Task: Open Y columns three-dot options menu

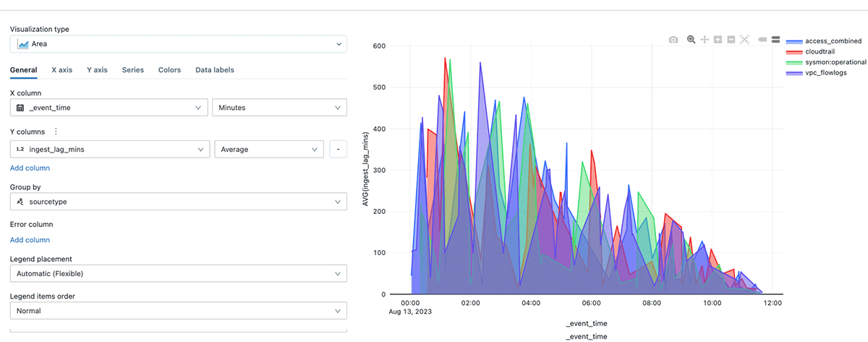Action: pyautogui.click(x=56, y=132)
